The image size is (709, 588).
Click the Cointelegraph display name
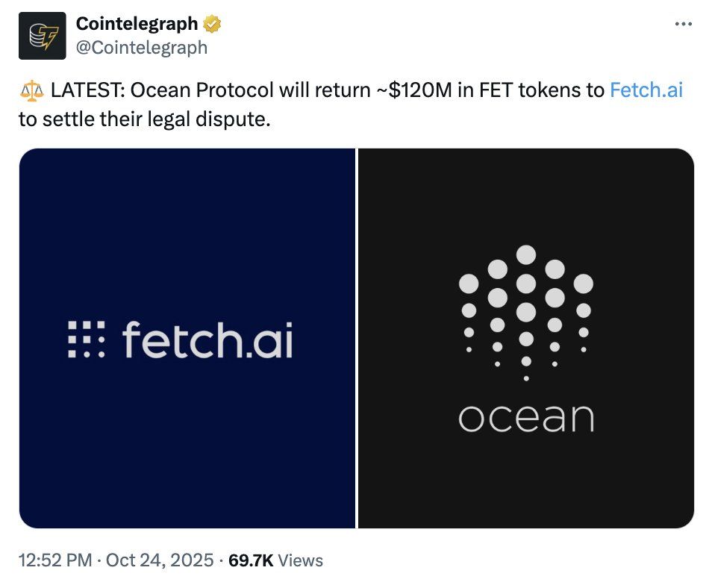pos(137,25)
